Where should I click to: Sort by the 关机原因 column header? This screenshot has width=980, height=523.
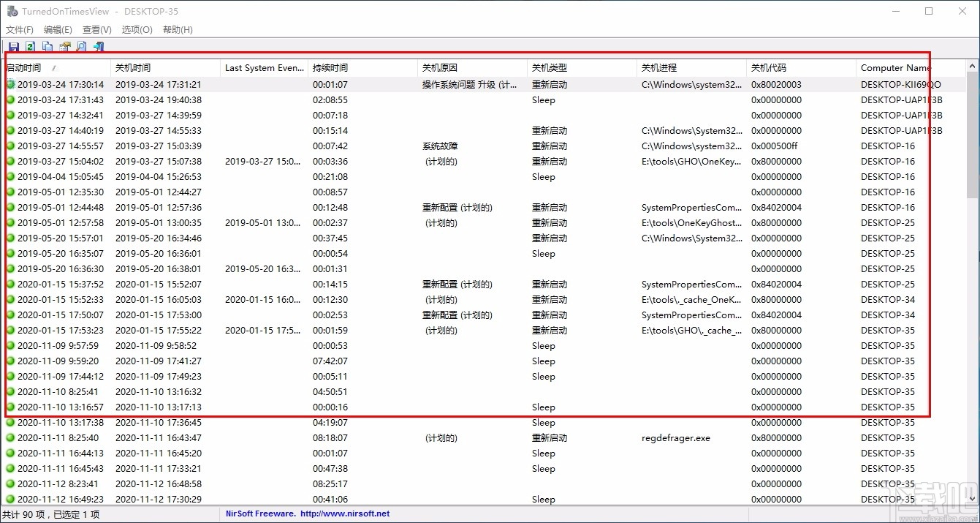pyautogui.click(x=472, y=68)
